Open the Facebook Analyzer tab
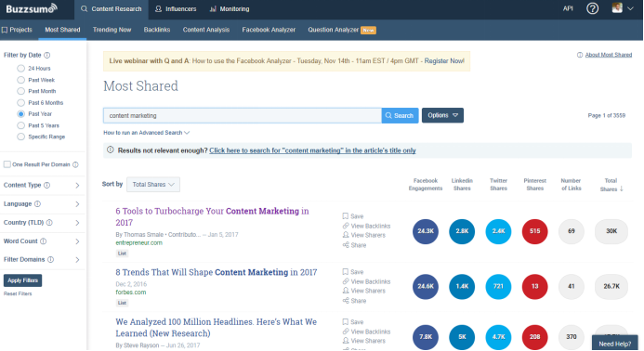 pyautogui.click(x=269, y=30)
